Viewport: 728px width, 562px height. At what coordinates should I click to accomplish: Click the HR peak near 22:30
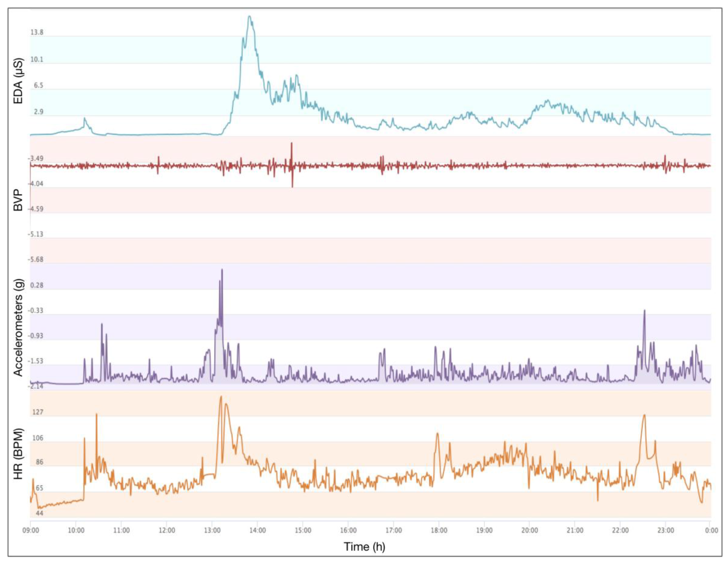644,415
